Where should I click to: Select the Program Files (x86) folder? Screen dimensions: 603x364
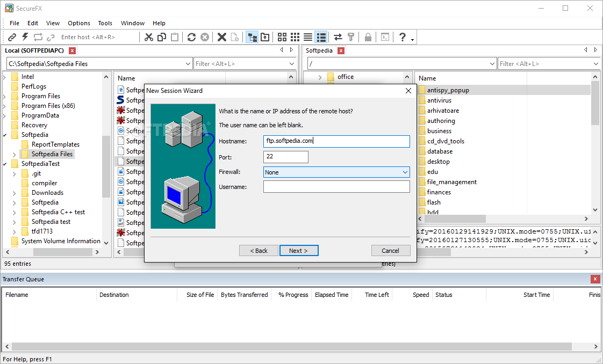(x=48, y=106)
